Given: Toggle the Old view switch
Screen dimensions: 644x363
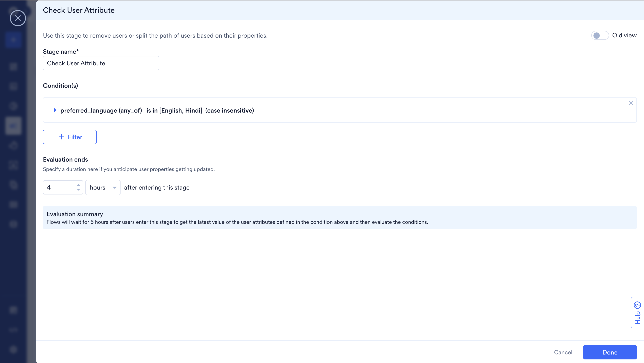Looking at the screenshot, I should coord(600,35).
